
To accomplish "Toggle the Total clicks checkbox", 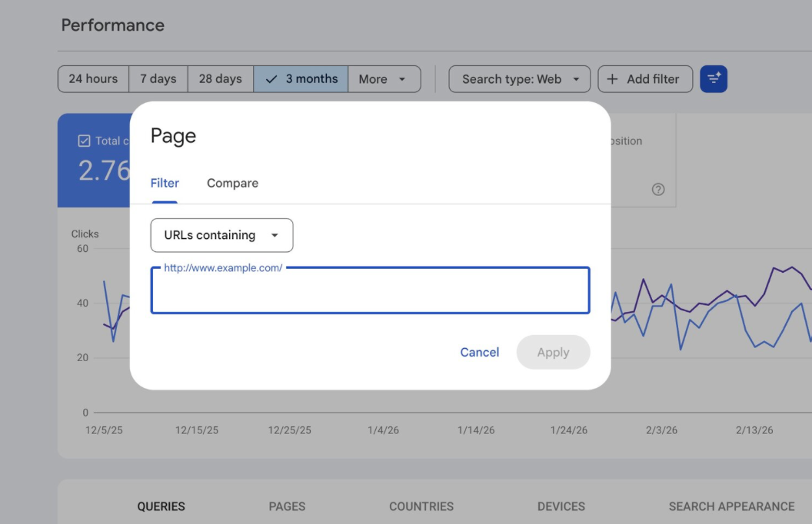I will point(85,141).
